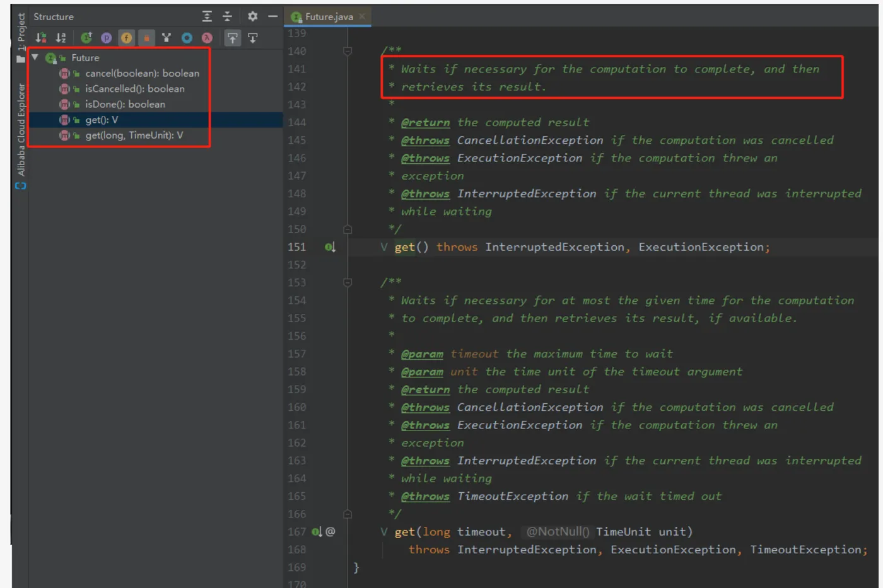This screenshot has height=588, width=883.
Task: Click @throws tag on line 148
Action: tap(425, 193)
